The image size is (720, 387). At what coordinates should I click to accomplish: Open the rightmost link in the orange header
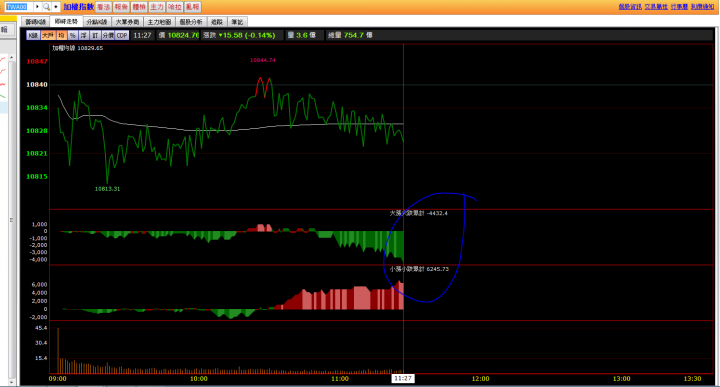[x=702, y=7]
